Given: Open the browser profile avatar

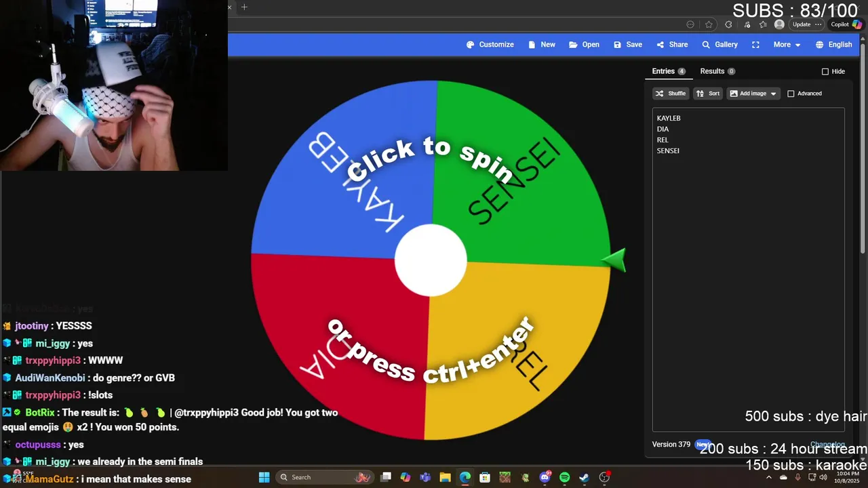Looking at the screenshot, I should pos(779,24).
